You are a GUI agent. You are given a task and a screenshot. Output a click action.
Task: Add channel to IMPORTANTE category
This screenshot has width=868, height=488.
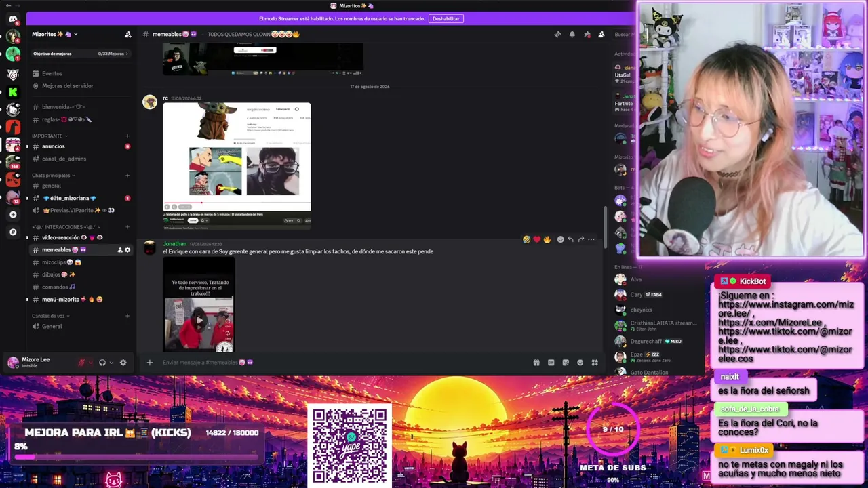pyautogui.click(x=127, y=136)
